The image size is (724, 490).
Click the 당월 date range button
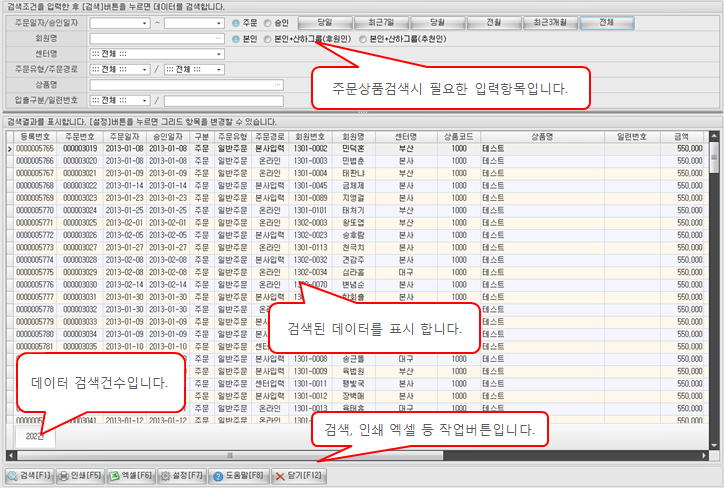(438, 23)
